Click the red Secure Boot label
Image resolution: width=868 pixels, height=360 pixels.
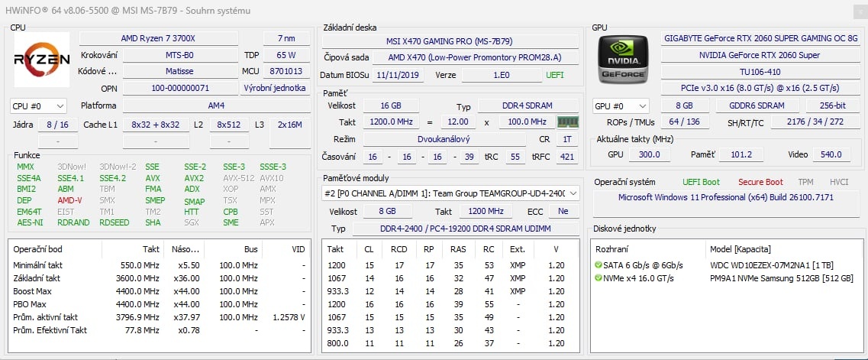(760, 182)
